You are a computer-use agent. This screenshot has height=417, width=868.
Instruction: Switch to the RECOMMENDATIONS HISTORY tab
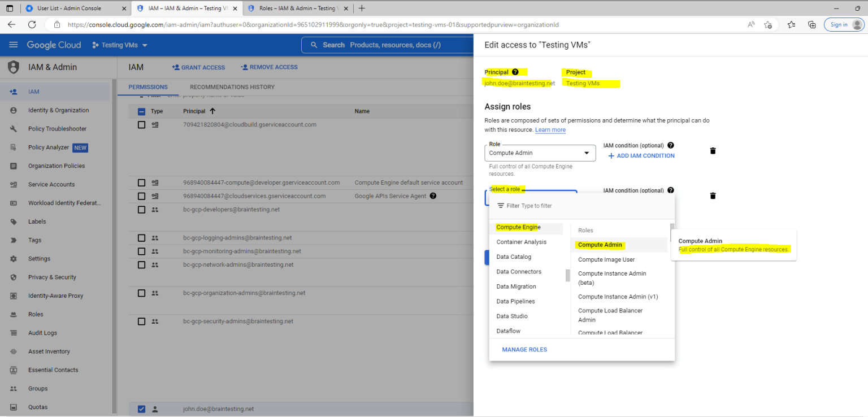(234, 87)
